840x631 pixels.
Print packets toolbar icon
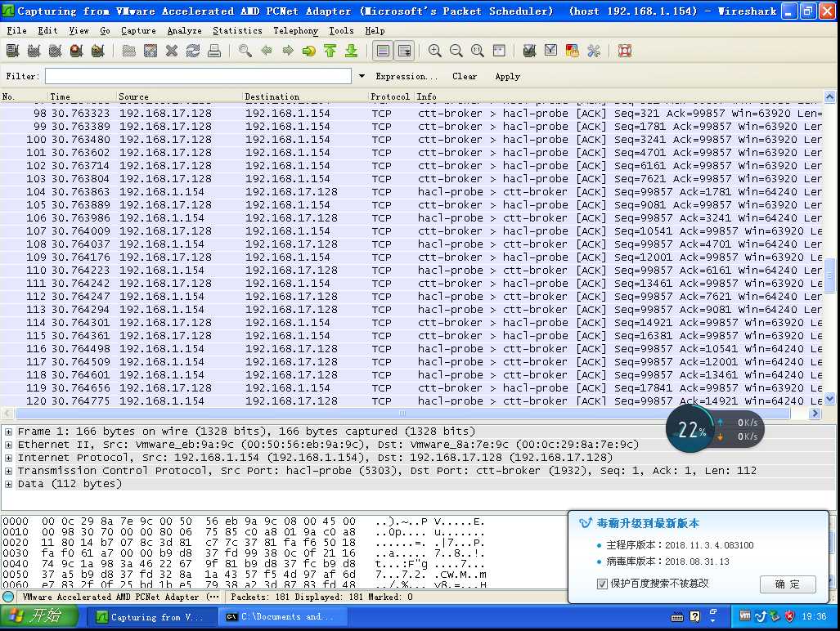pos(214,51)
